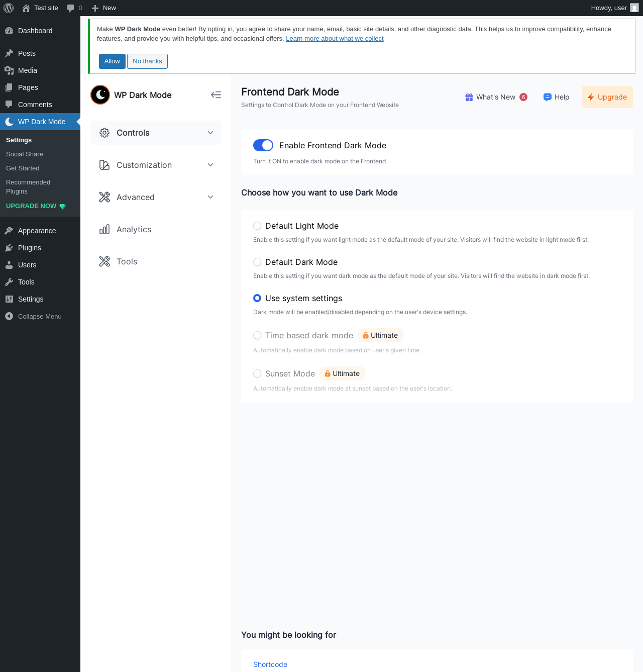The width and height of the screenshot is (643, 672).
Task: Go to Analytics in the plugin menu
Action: coord(156,229)
